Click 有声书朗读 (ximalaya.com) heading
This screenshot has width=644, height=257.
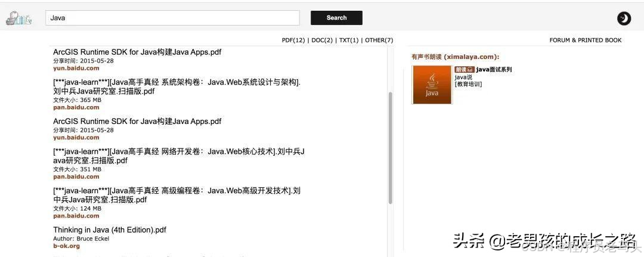[456, 57]
